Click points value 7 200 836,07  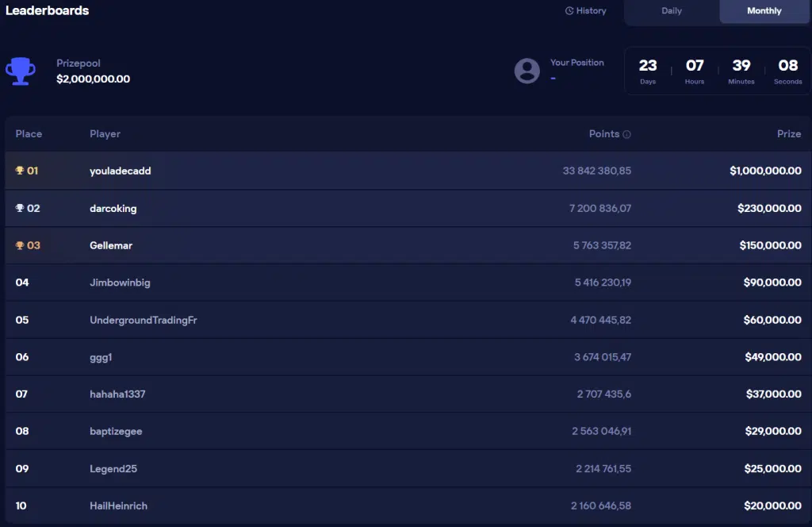[x=600, y=208]
